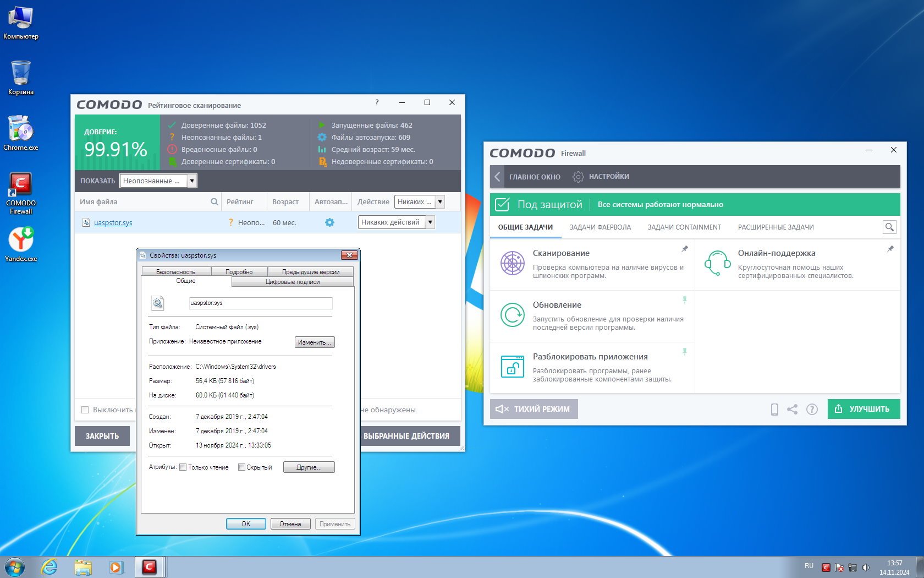This screenshot has height=578, width=924.
Task: Click the share icon in Firewall footer
Action: point(792,409)
